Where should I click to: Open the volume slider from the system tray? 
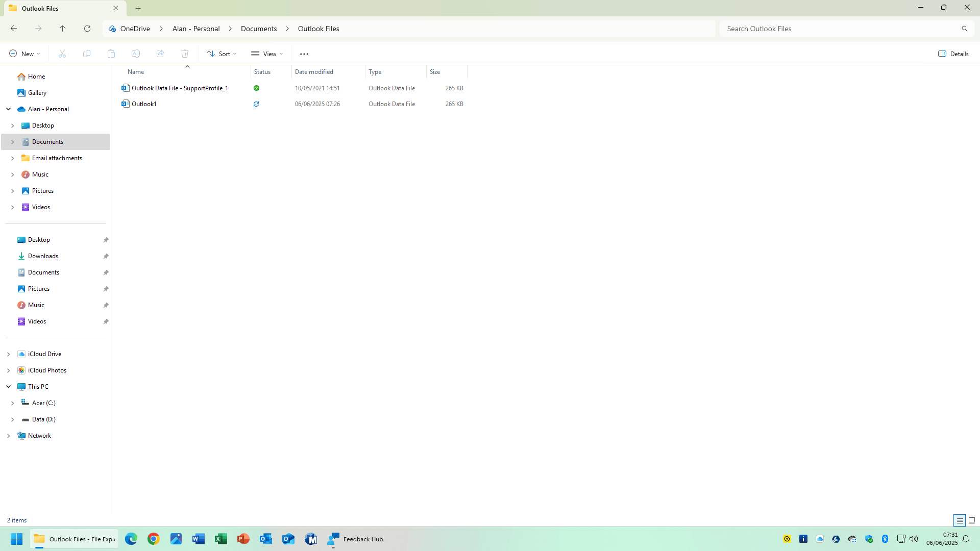pyautogui.click(x=914, y=539)
